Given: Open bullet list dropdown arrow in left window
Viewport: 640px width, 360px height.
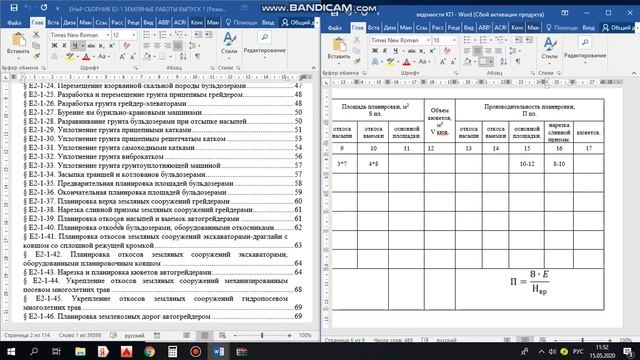Looking at the screenshot, I should (154, 35).
